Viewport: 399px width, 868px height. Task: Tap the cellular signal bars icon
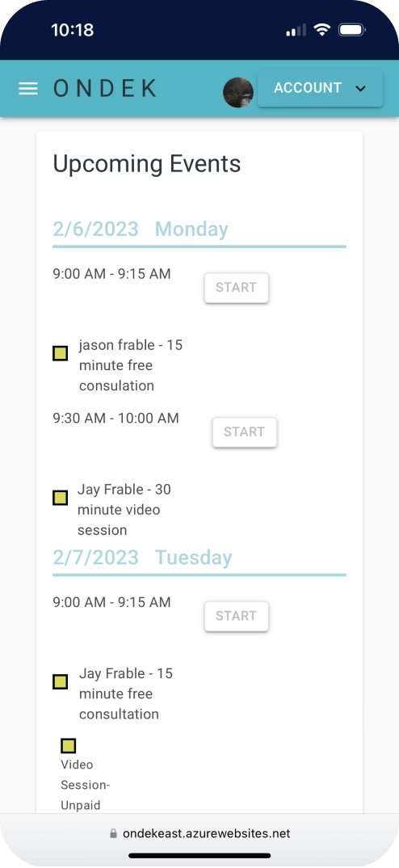(296, 31)
